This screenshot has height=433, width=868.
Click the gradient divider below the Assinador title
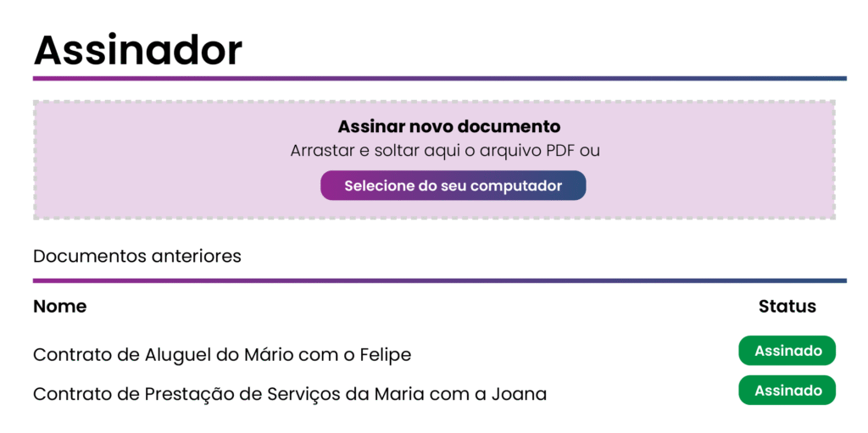pos(439,79)
